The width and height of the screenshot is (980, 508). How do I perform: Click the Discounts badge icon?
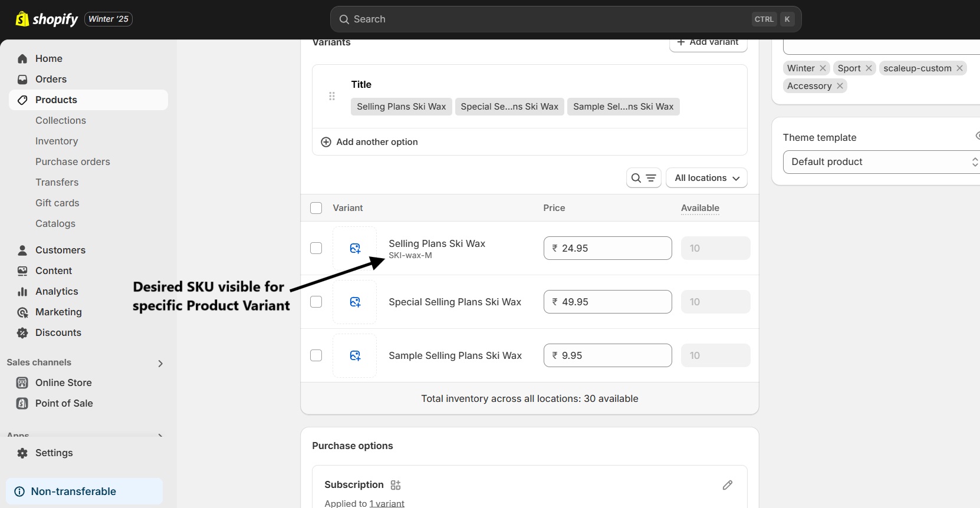point(22,332)
